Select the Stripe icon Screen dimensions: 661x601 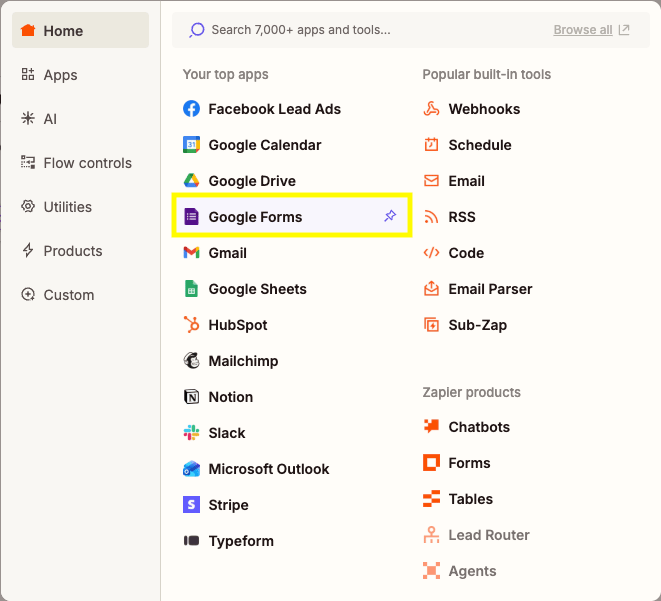tap(191, 504)
